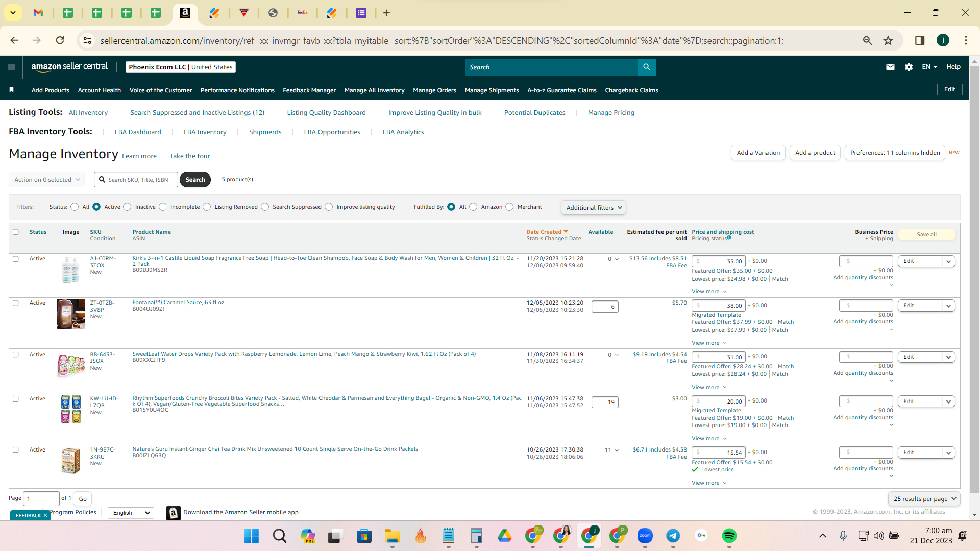Open Manage All Inventory menu item
The image size is (980, 551).
374,90
